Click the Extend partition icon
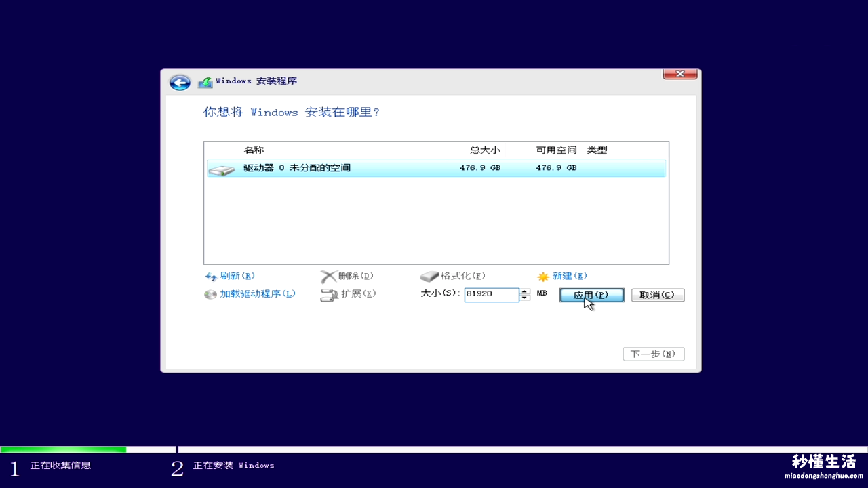The image size is (868, 488). [329, 295]
